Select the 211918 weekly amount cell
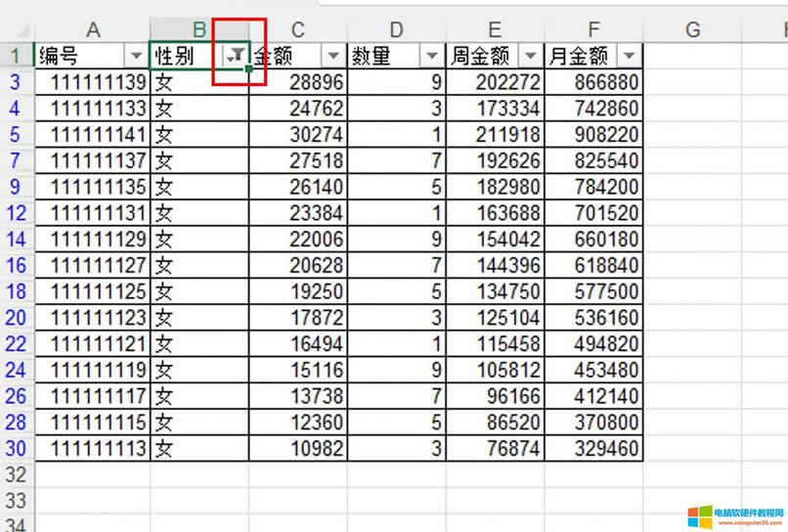 (x=495, y=134)
